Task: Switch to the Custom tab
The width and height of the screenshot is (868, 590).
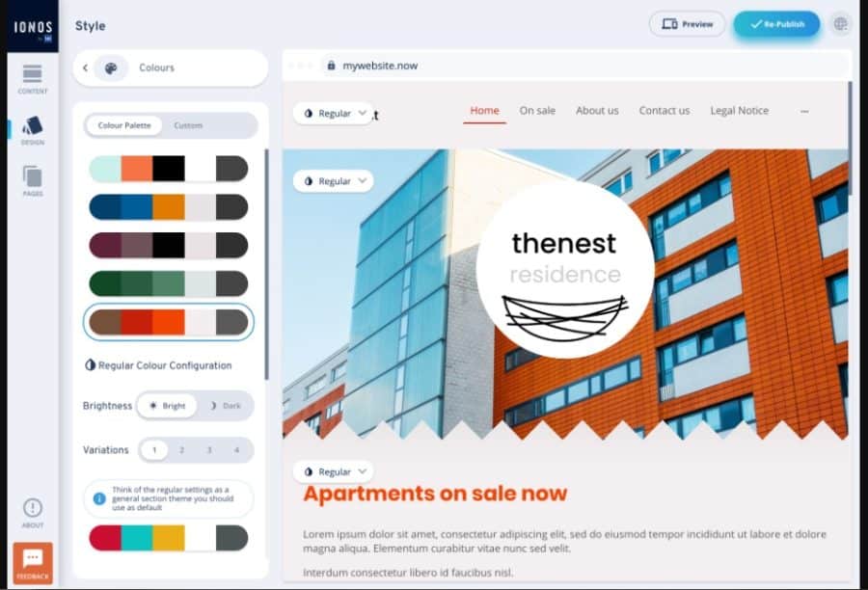Action: (188, 125)
